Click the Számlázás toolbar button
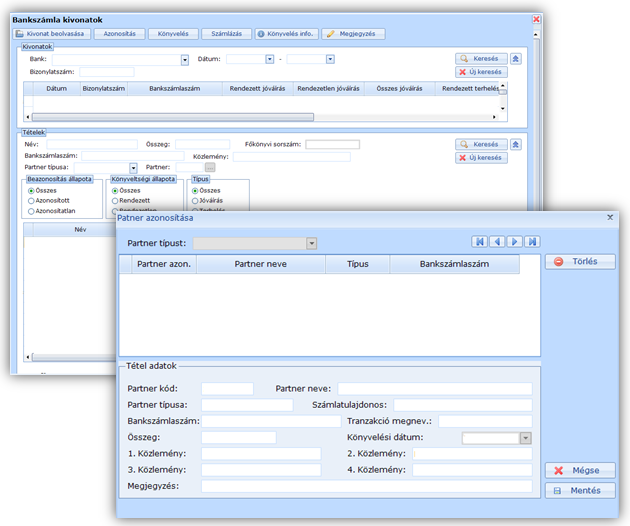 (x=227, y=34)
